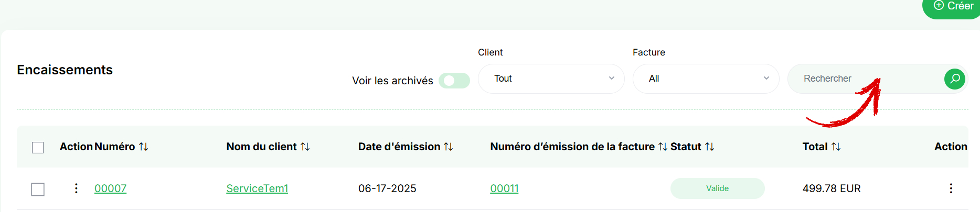Check the select-all header checkbox

click(38, 148)
